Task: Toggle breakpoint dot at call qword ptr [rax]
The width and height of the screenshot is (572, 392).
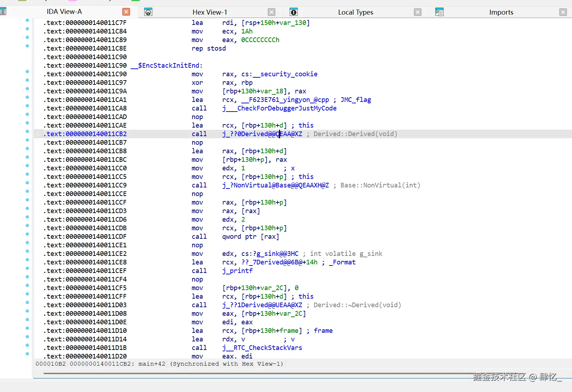Action: click(27, 234)
